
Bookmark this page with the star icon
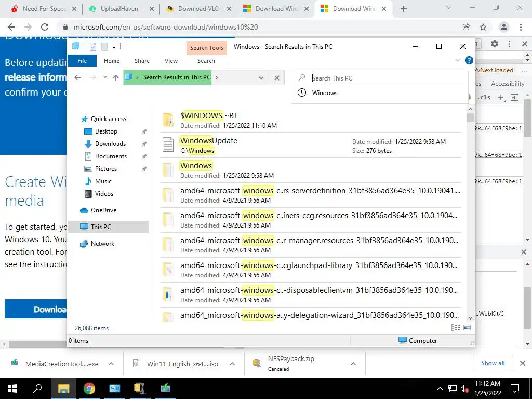[x=483, y=27]
